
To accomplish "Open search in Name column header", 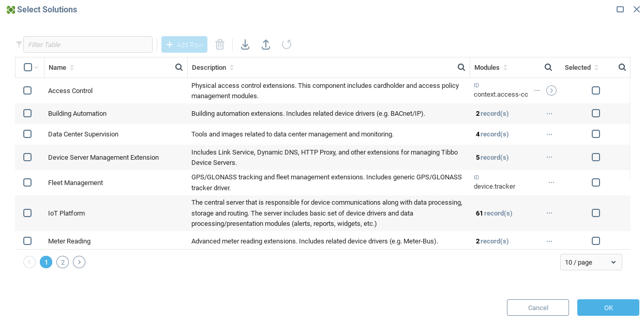I will pyautogui.click(x=179, y=67).
